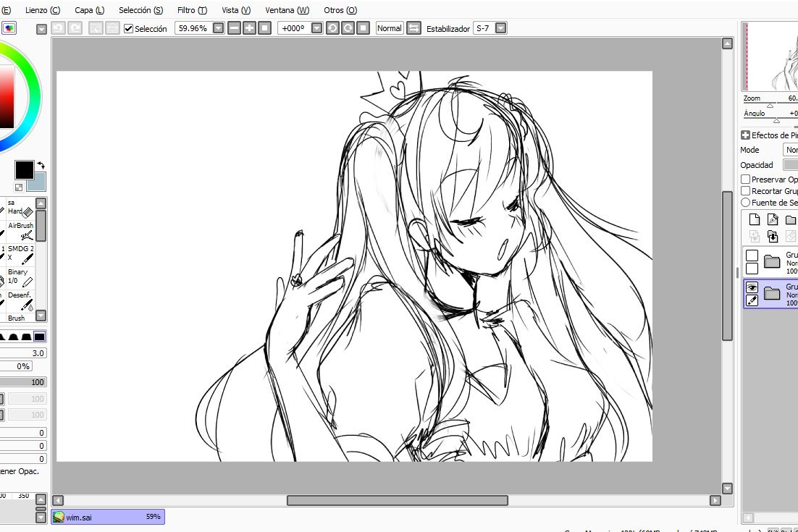This screenshot has width=798, height=532.
Task: Click the navigator preview thumbnail
Action: pos(770,56)
